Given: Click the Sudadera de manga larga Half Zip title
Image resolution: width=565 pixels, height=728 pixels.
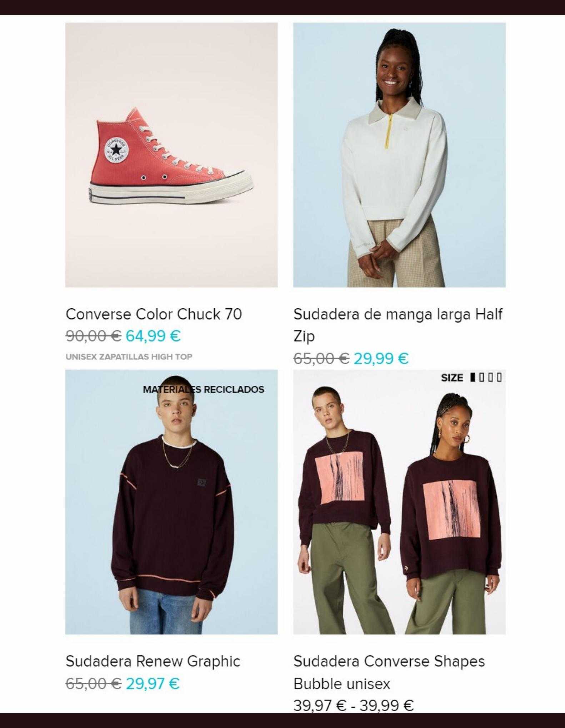Looking at the screenshot, I should click(x=398, y=325).
